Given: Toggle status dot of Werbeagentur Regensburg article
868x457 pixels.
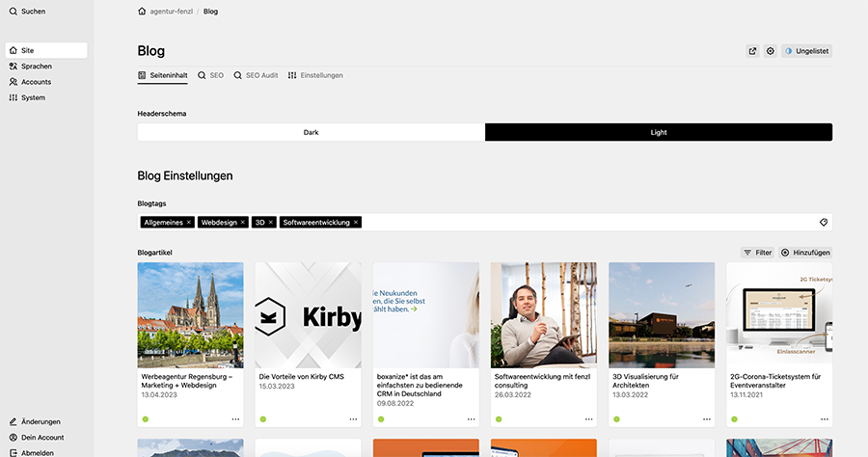Looking at the screenshot, I should [x=146, y=419].
